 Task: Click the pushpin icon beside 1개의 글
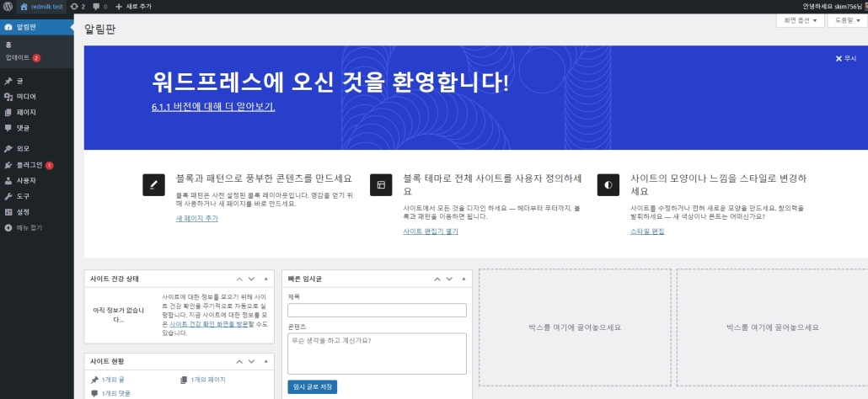point(94,380)
